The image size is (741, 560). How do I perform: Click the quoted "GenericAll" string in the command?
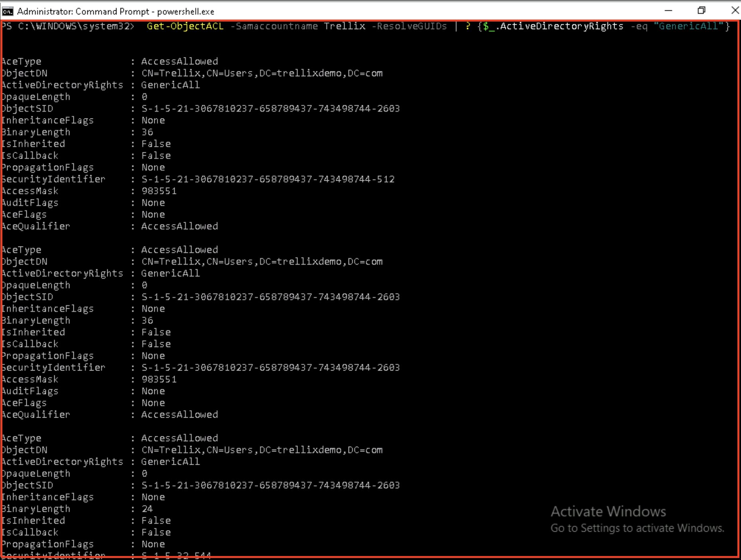688,26
